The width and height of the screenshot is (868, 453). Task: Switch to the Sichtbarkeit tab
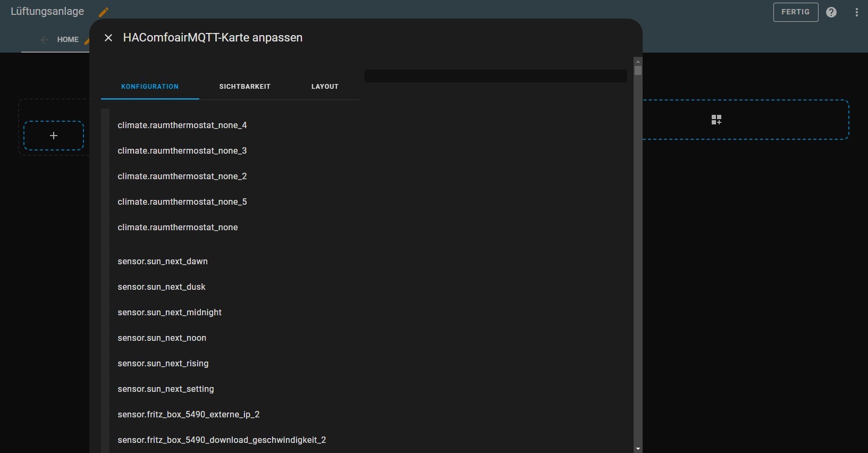pyautogui.click(x=245, y=87)
